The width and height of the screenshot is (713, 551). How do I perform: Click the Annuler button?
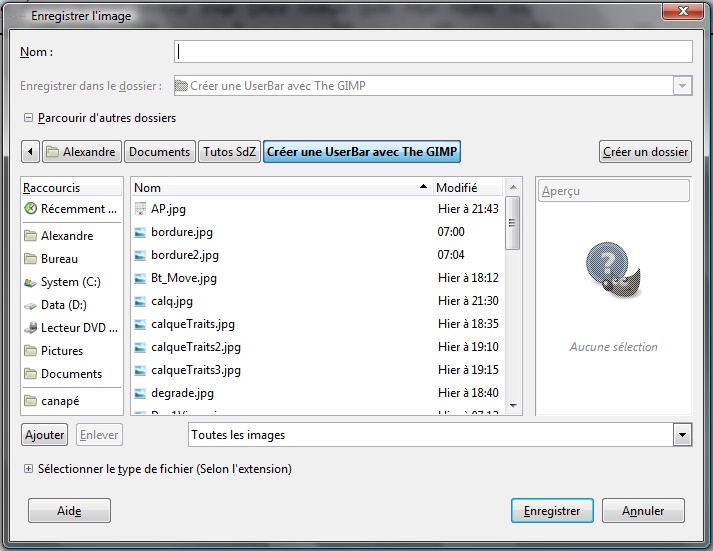tap(643, 511)
